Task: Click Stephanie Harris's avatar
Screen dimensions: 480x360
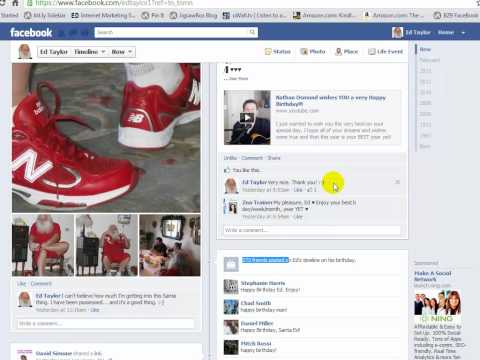Action: tap(231, 286)
